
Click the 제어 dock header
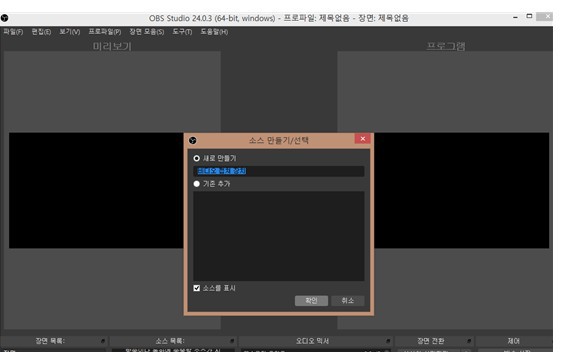click(513, 341)
